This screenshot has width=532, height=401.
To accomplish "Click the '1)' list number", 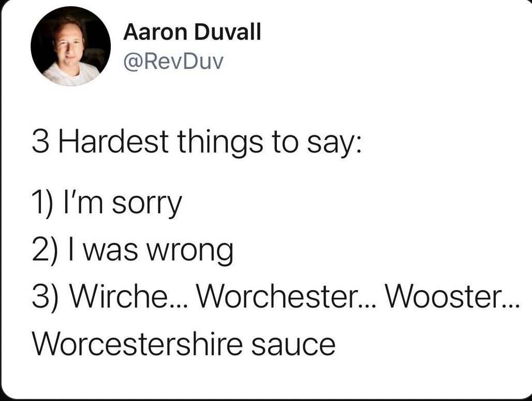I will 43,204.
